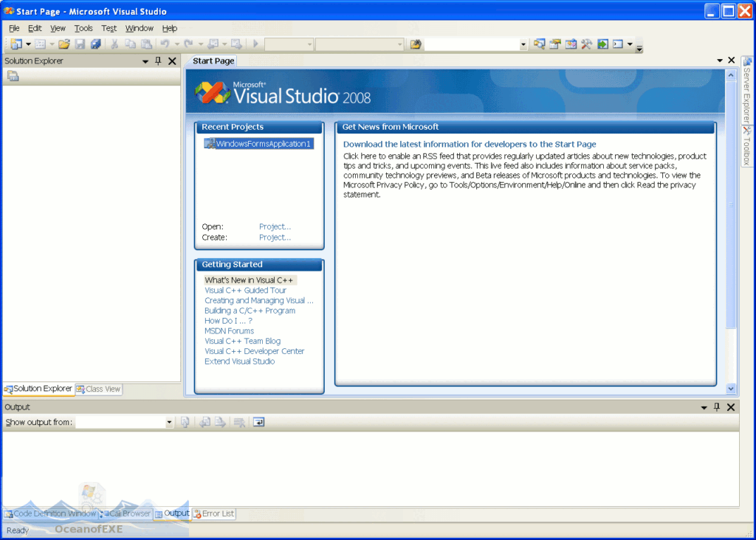Click the Start Page scrollbar up arrow
756x540 pixels.
pyautogui.click(x=731, y=73)
